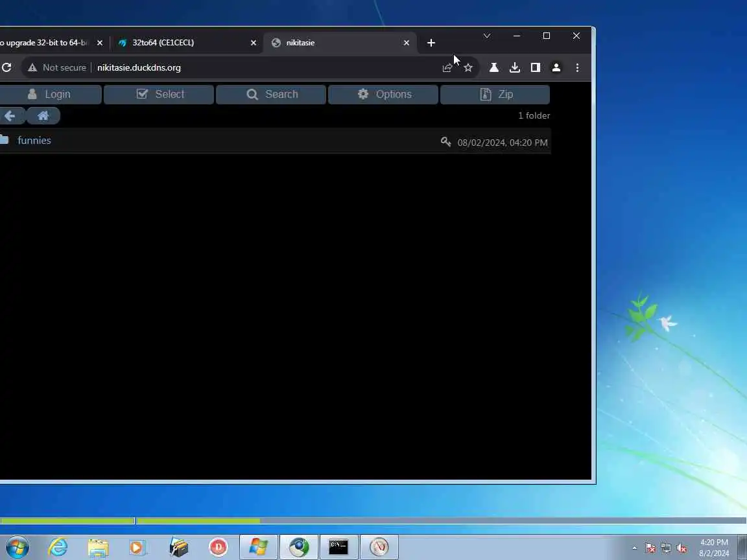Close the 32to64 (CE1CECL) tab
747x560 pixels.
tap(254, 43)
